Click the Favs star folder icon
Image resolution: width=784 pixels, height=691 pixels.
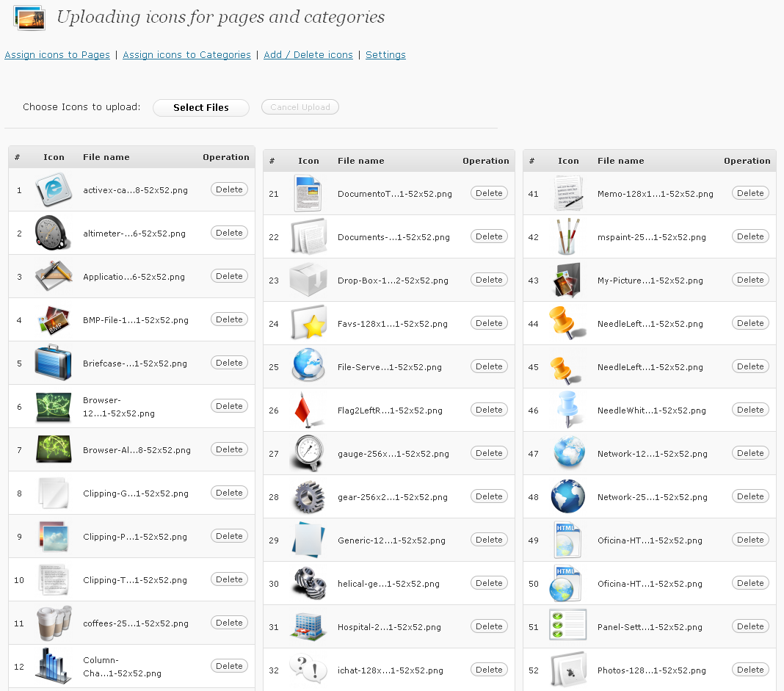308,323
